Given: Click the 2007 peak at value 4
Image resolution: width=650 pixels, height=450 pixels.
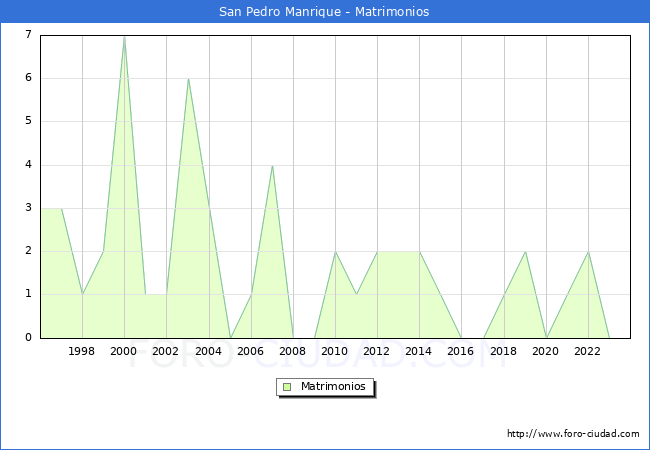Looking at the screenshot, I should point(272,166).
